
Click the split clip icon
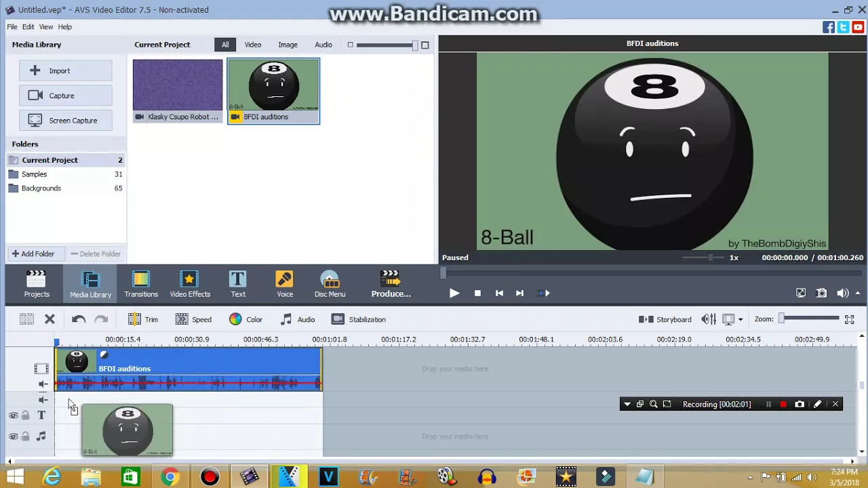[26, 319]
